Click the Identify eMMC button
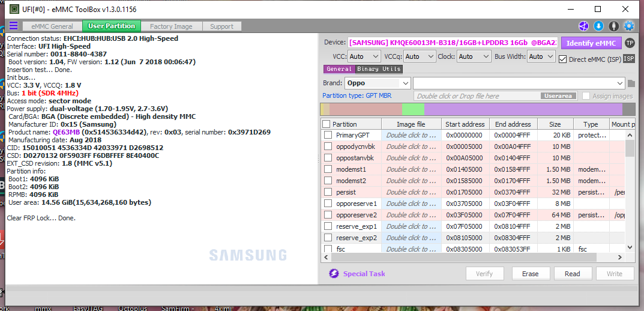The height and width of the screenshot is (311, 644). (591, 43)
